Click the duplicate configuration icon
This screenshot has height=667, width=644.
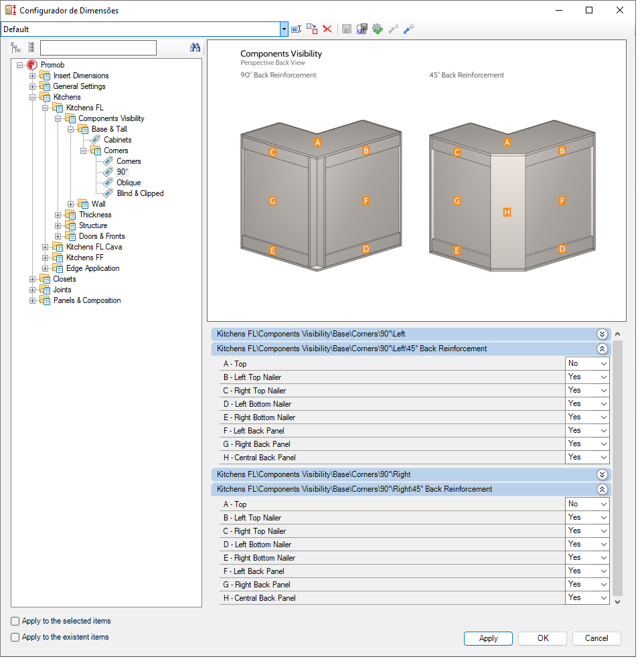[312, 29]
